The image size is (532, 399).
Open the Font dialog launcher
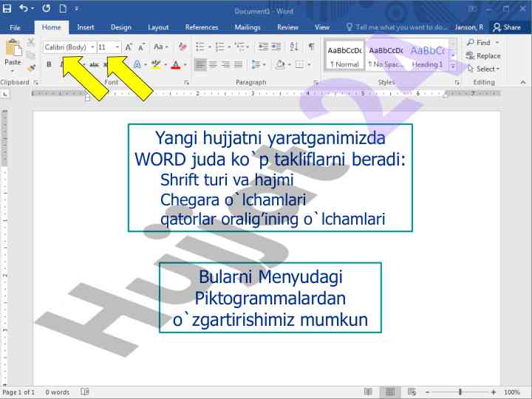click(186, 83)
